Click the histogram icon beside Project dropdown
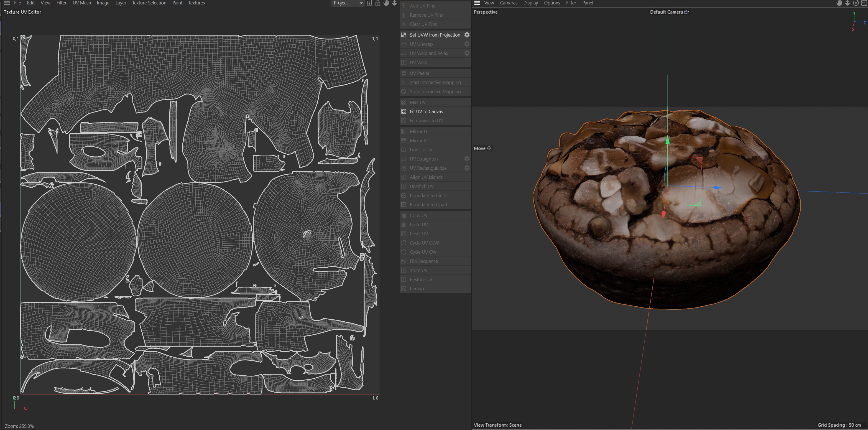This screenshot has height=430, width=868. coord(370,3)
